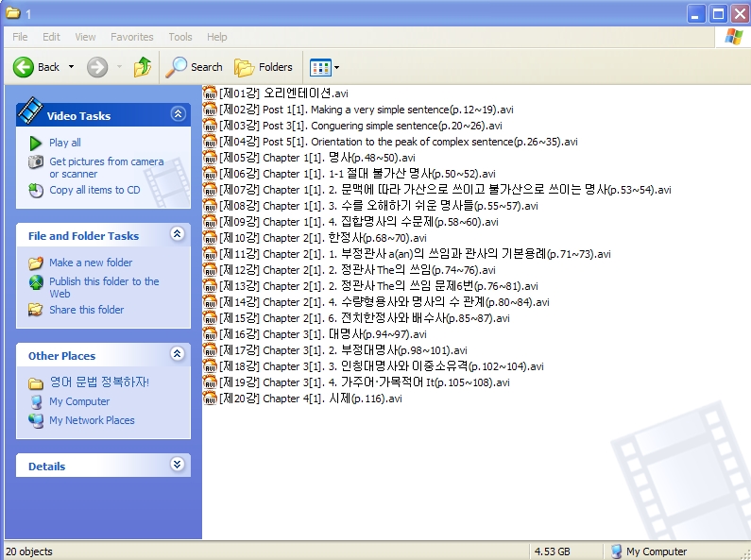This screenshot has height=560, width=751.
Task: Select file name [제20강] Chapter 4[1]. 시제
Action: click(x=311, y=399)
